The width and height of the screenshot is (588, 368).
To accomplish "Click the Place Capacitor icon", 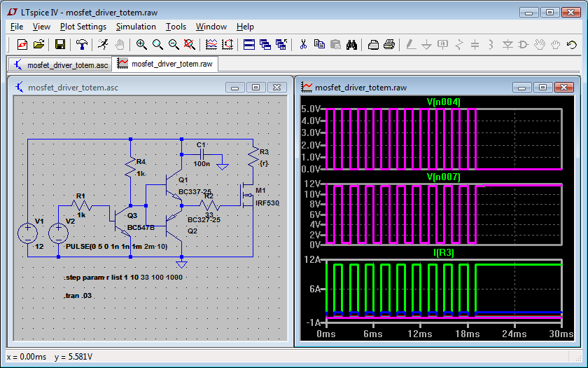I will (475, 45).
